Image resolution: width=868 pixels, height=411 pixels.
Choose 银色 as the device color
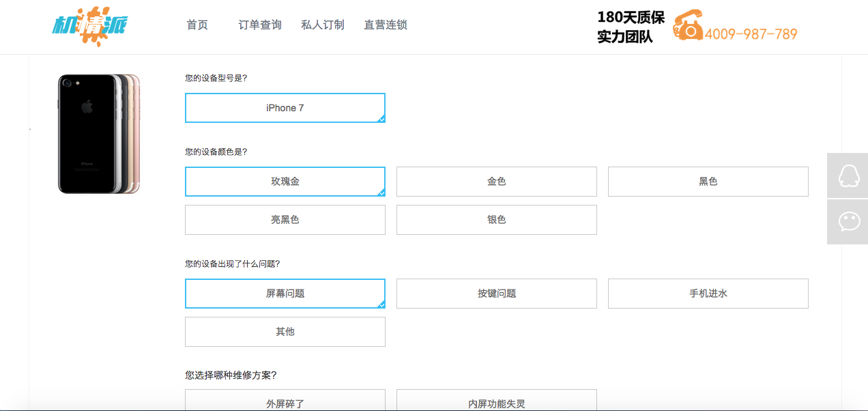tap(497, 220)
